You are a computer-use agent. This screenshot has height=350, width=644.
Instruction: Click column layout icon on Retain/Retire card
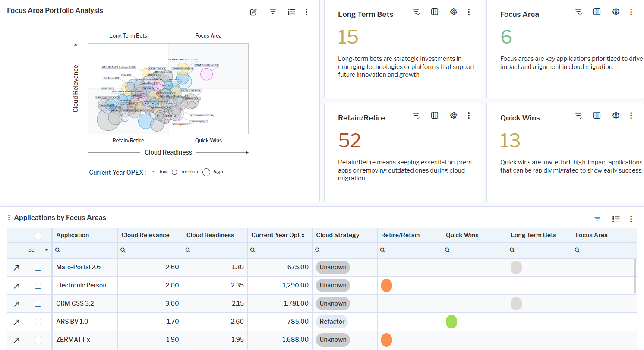(x=435, y=115)
